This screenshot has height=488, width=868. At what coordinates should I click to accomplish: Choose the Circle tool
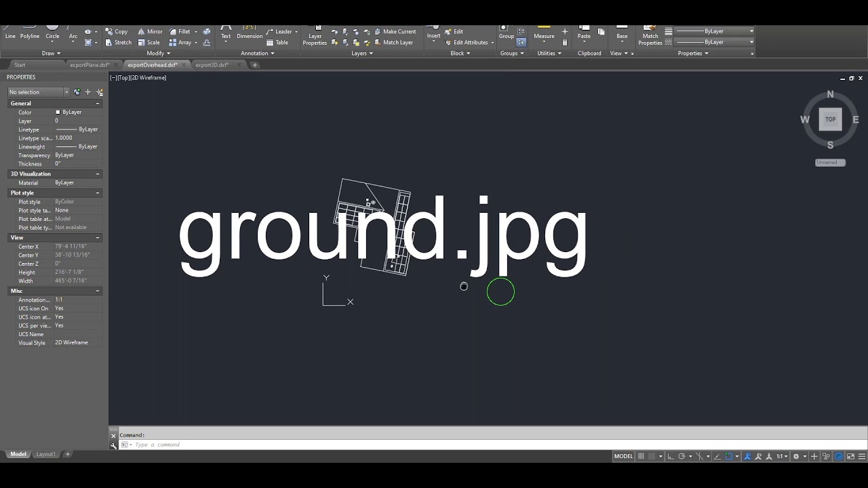[52, 34]
